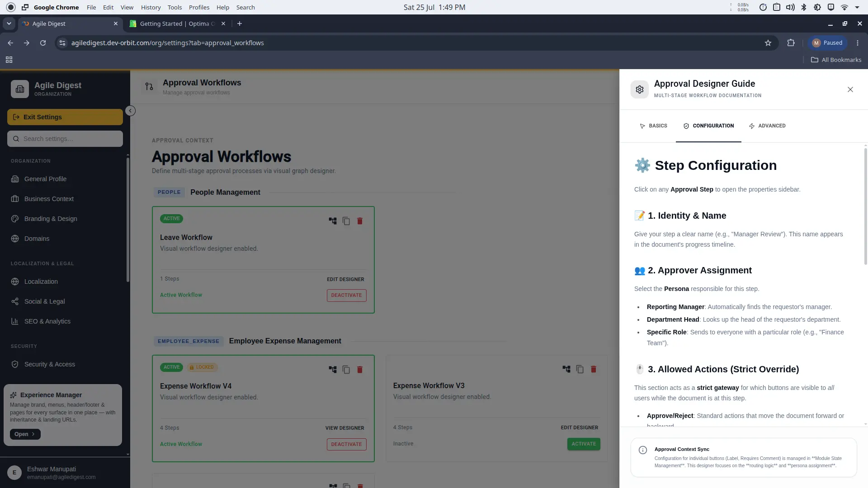
Task: Click Edit Designer on Expense Workflow V3
Action: tap(579, 427)
